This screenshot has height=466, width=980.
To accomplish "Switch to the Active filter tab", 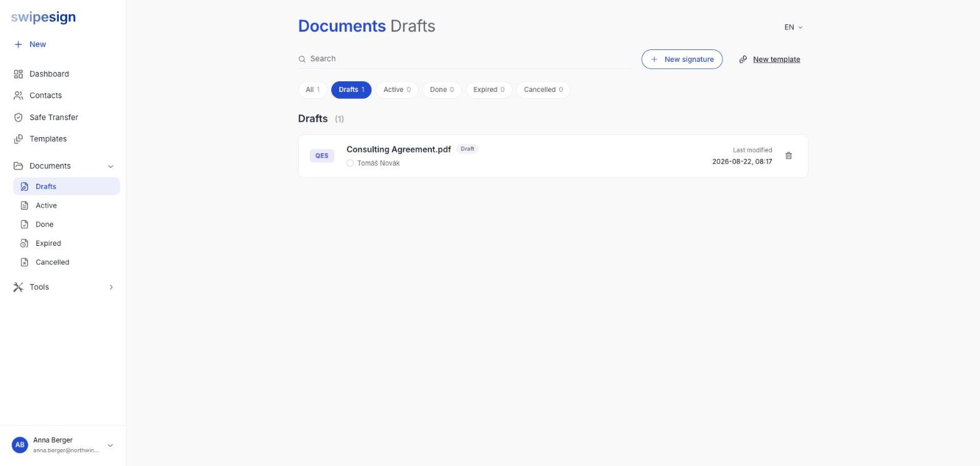I will click(397, 90).
